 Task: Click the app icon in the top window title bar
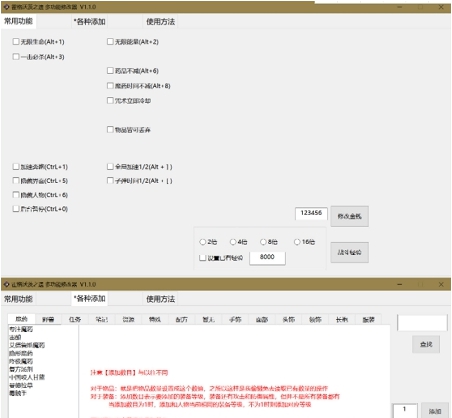[6, 7]
